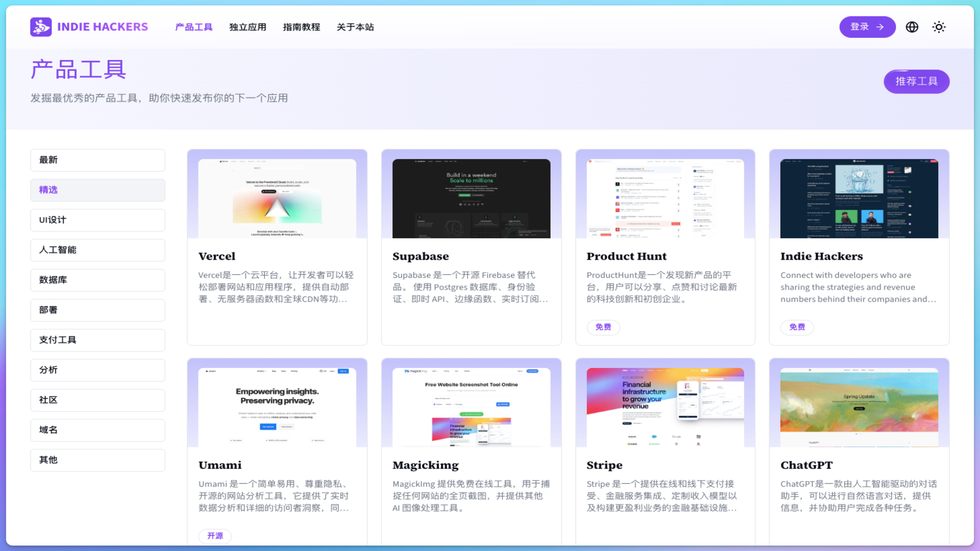Click the Magickimg card title
The height and width of the screenshot is (551, 980).
point(426,465)
